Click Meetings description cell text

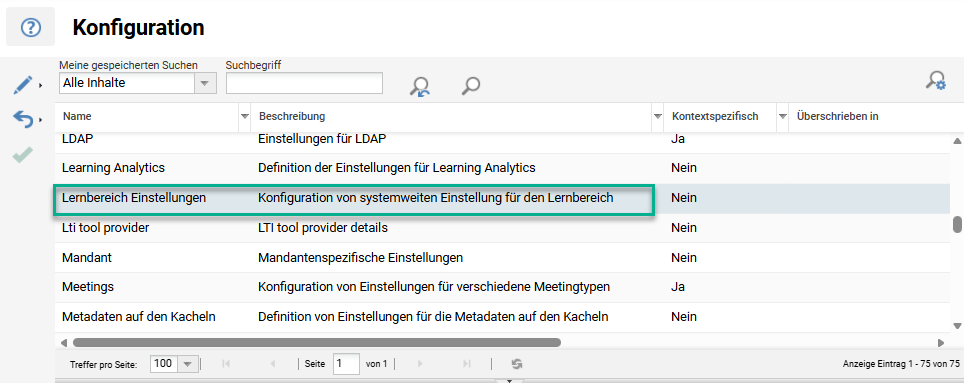434,287
